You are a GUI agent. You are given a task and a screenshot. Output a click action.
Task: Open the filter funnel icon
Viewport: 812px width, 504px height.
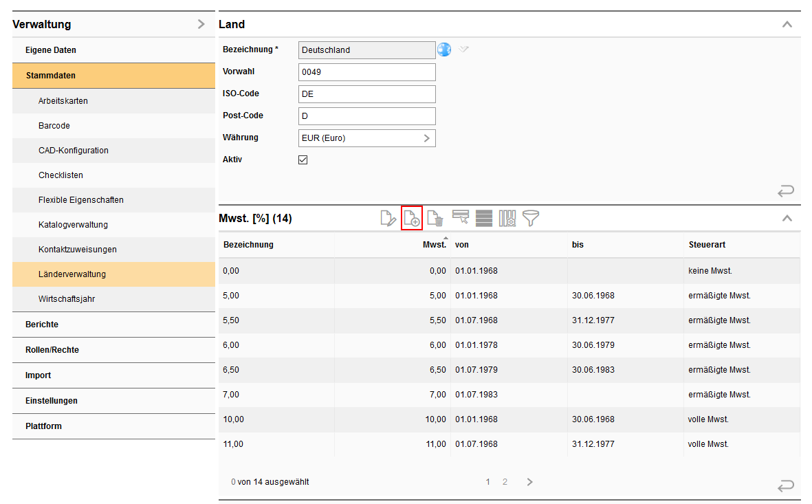click(x=531, y=219)
